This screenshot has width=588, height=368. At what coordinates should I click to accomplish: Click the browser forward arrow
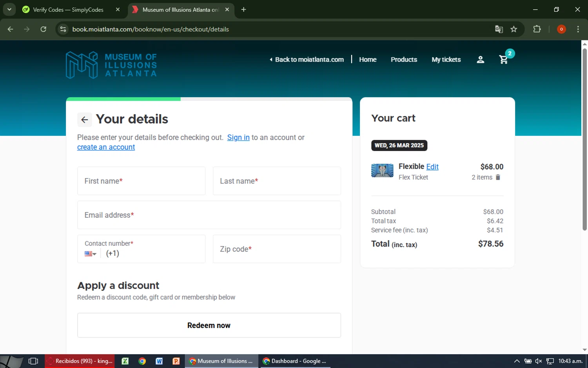click(27, 29)
